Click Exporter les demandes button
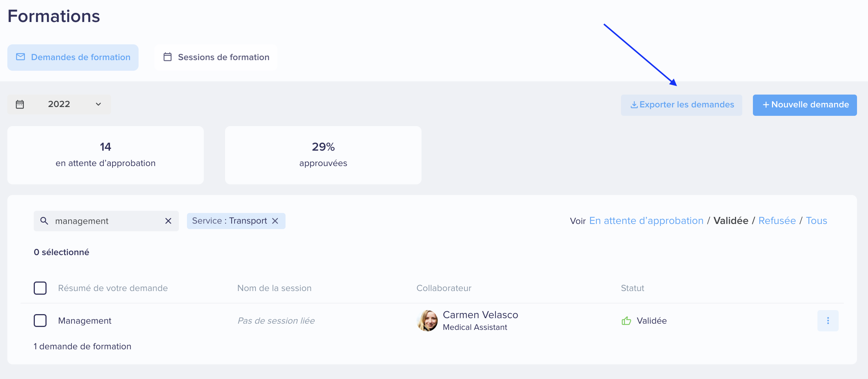This screenshot has height=379, width=868. tap(681, 105)
